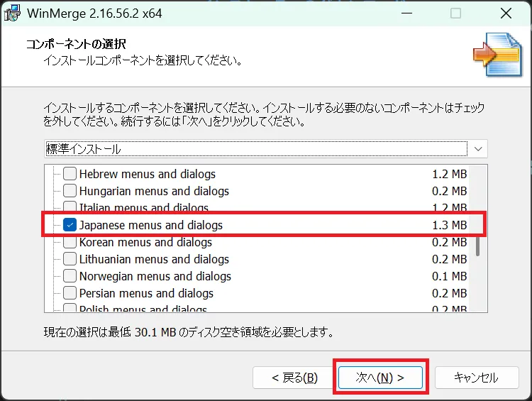
Task: Uncheck Japanese menus and dialogs checkbox
Action: tap(70, 225)
